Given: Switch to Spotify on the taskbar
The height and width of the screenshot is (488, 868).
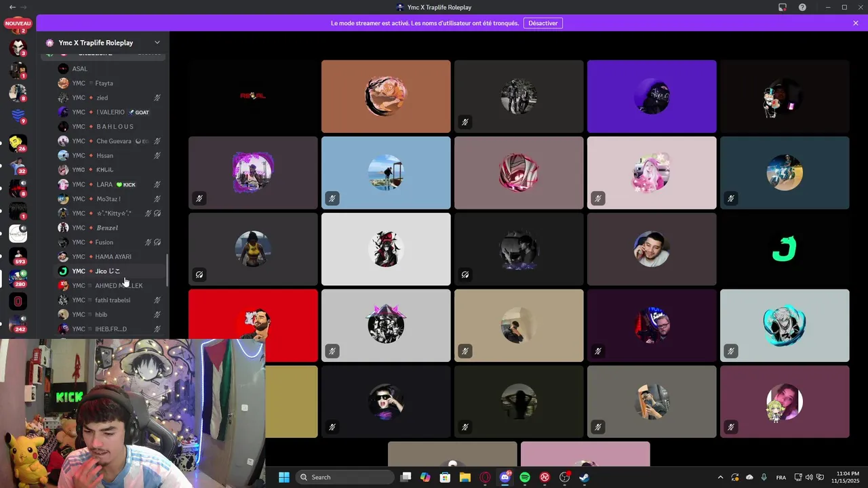Looking at the screenshot, I should pyautogui.click(x=525, y=477).
